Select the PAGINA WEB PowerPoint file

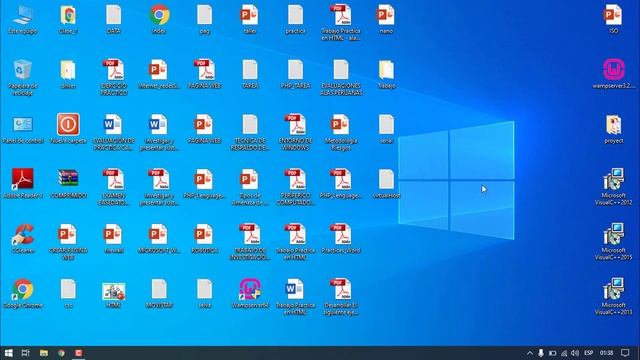point(204,129)
